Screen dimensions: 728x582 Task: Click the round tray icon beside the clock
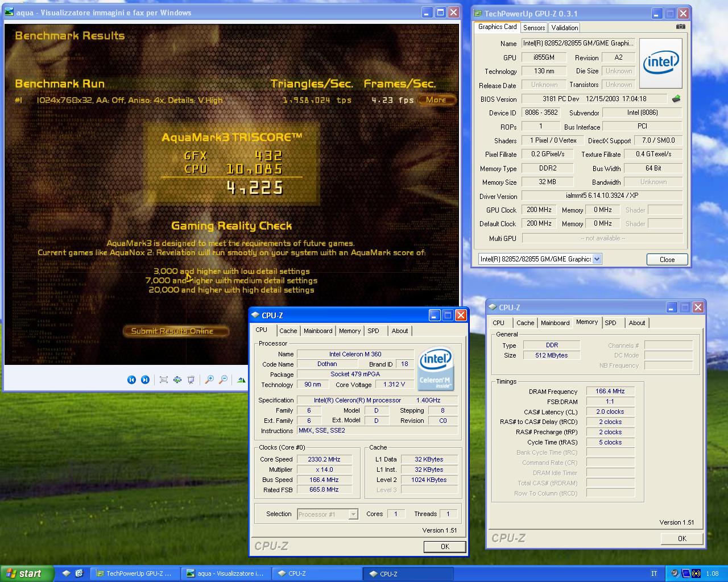696,573
